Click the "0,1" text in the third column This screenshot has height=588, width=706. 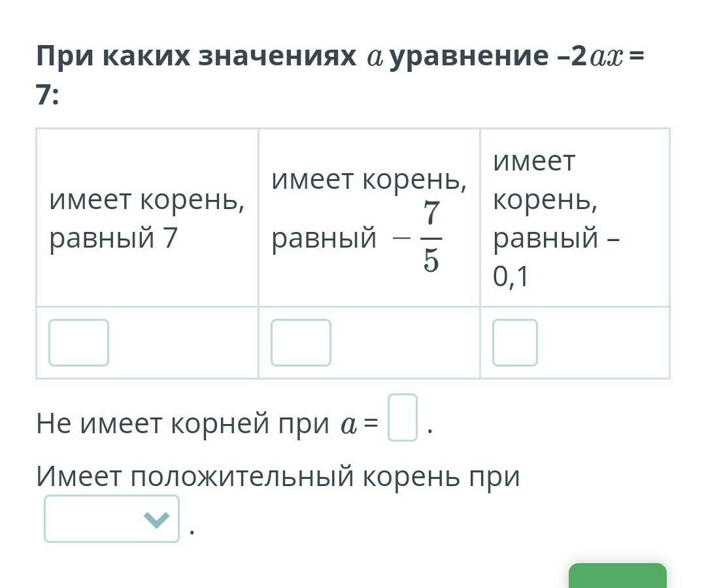coord(510,276)
